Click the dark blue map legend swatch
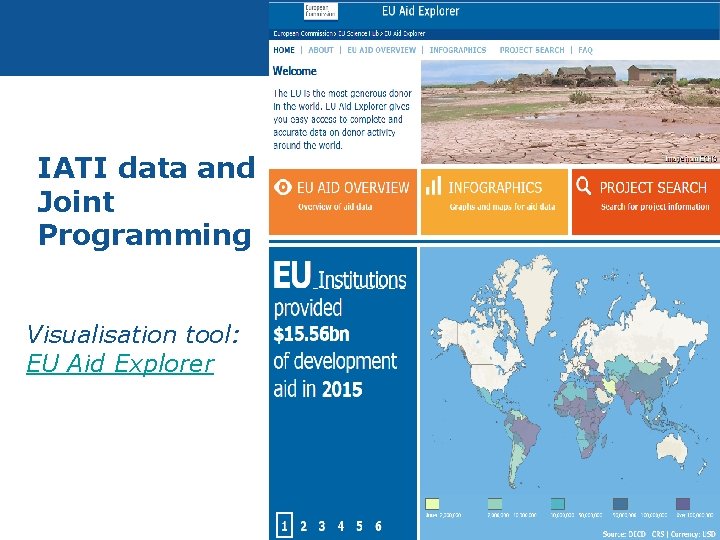The image size is (720, 540). coord(620,504)
